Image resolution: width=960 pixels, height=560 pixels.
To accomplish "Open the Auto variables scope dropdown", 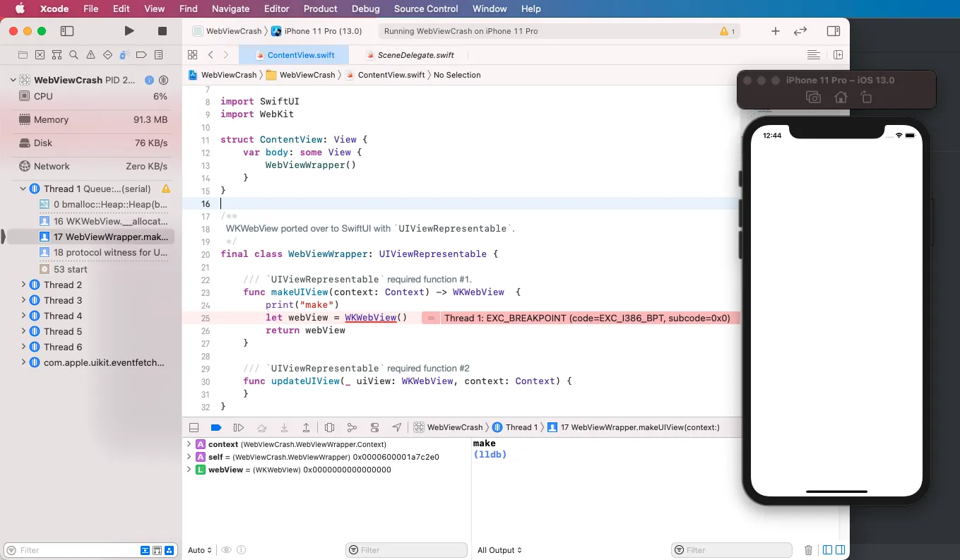I will [200, 550].
